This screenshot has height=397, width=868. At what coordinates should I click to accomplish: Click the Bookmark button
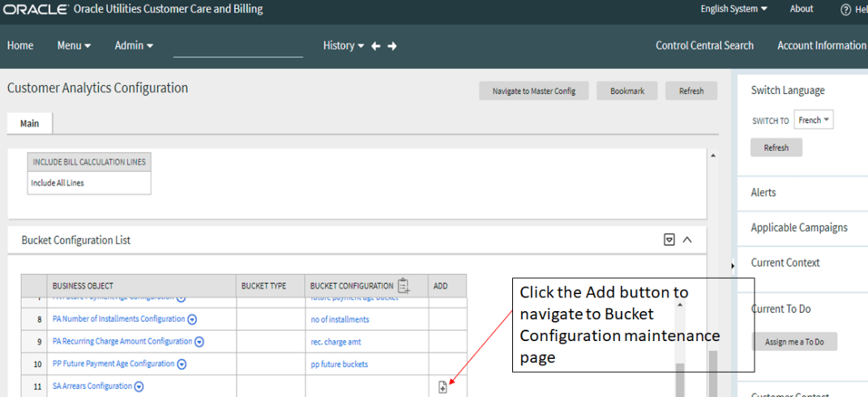[627, 92]
